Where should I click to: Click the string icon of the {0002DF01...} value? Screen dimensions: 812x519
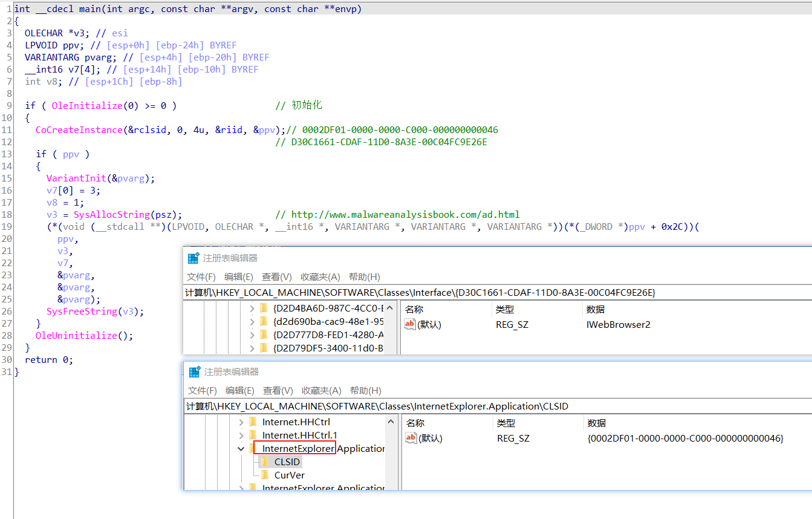pyautogui.click(x=412, y=438)
